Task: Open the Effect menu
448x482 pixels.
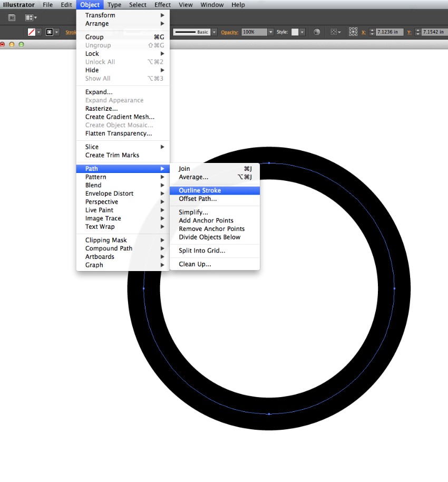Action: coord(162,5)
